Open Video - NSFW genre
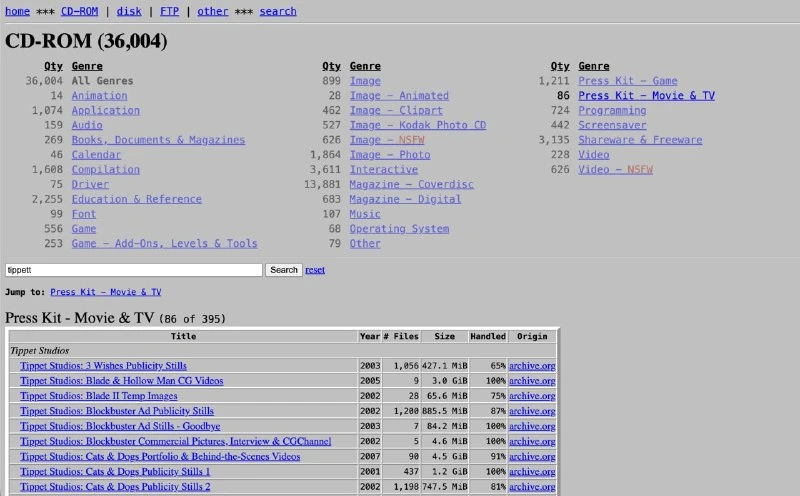800x496 pixels. [x=615, y=169]
